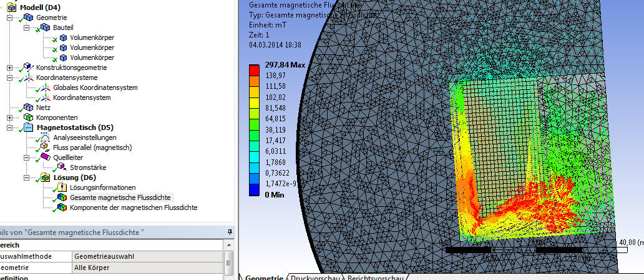Viewport: 644px width, 280px height.
Task: Select the Netz tree label
Action: [42, 107]
